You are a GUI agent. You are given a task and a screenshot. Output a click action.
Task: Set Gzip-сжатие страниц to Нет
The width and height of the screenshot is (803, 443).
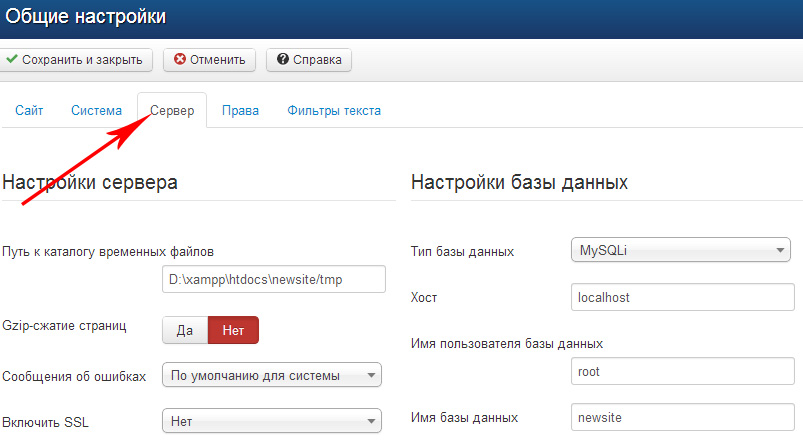click(233, 330)
